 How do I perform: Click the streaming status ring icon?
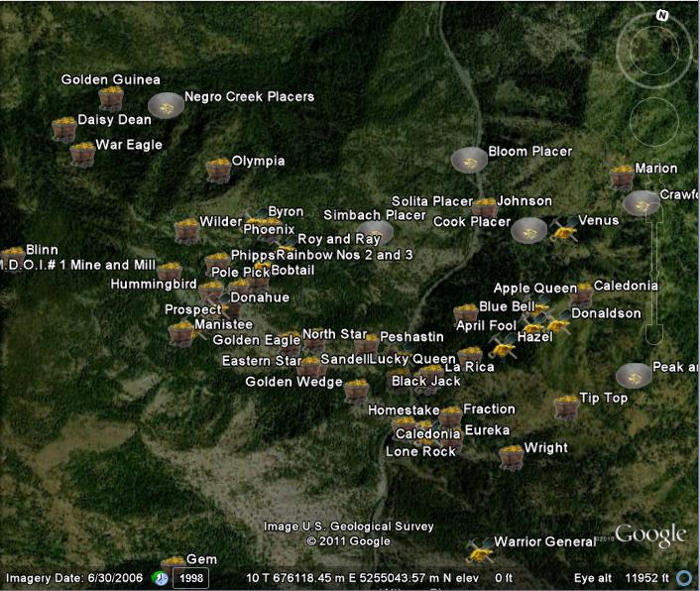click(684, 578)
